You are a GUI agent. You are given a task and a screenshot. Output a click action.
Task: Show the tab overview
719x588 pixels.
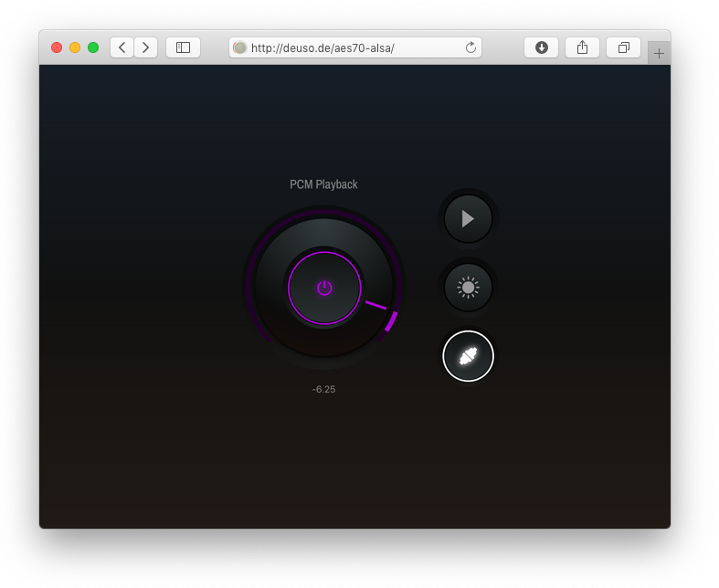[x=623, y=47]
